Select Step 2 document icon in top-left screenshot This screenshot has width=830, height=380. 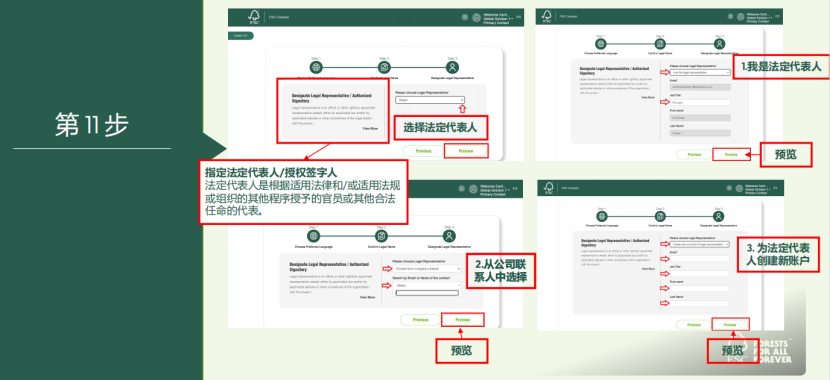[384, 67]
